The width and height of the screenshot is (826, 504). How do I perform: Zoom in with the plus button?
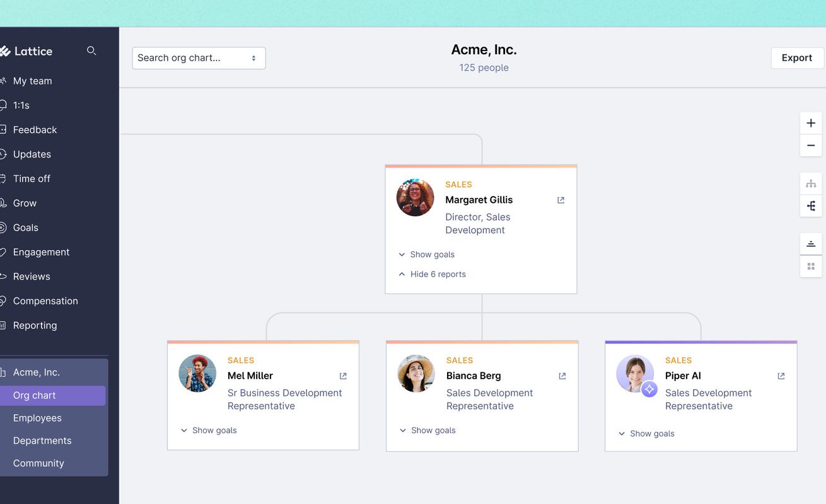point(811,123)
